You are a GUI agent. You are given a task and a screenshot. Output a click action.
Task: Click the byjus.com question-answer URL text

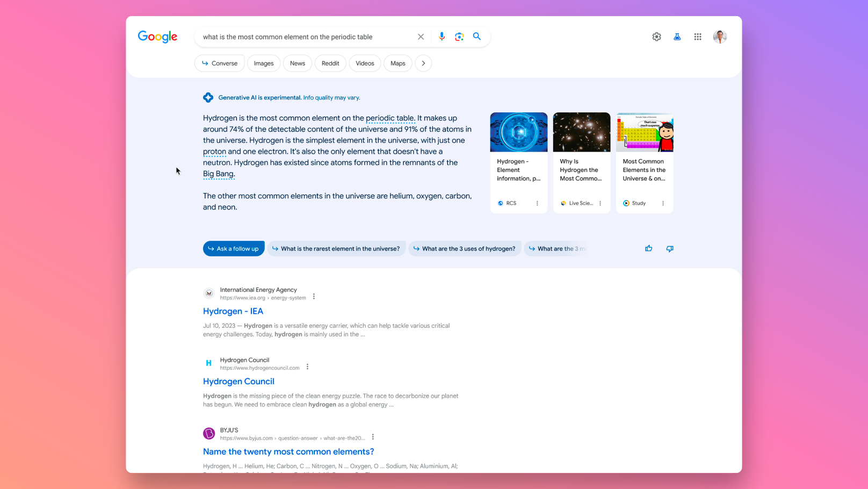coord(292,438)
